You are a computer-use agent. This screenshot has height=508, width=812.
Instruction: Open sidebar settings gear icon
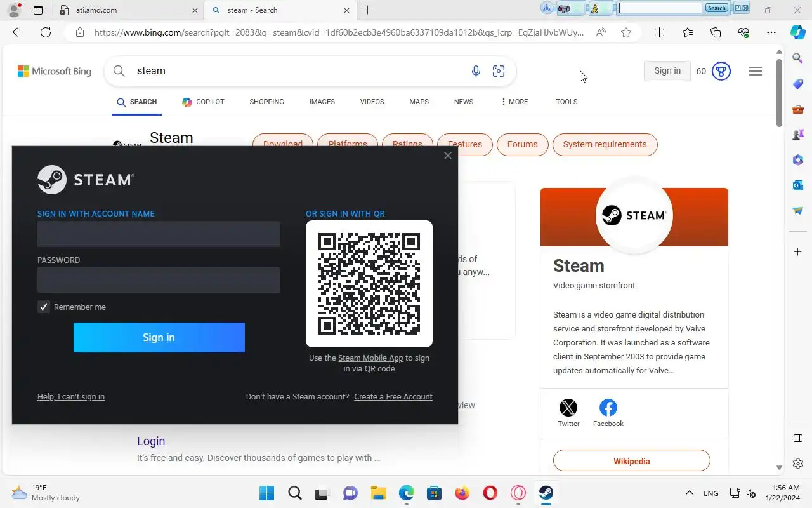click(798, 464)
